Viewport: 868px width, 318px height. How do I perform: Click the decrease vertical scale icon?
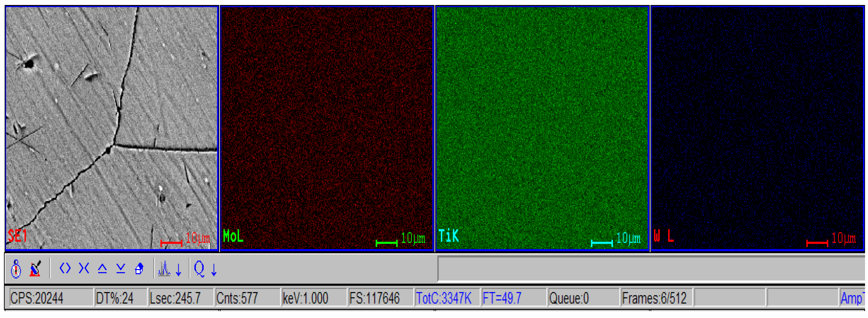121,268
